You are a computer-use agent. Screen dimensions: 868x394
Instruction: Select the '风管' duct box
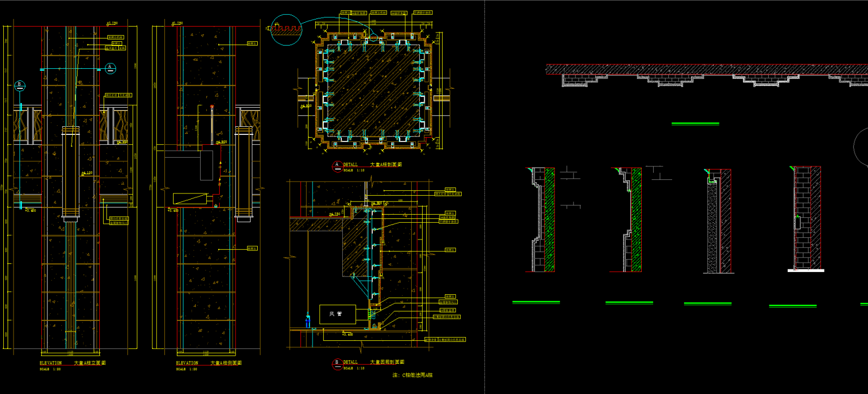click(x=337, y=314)
